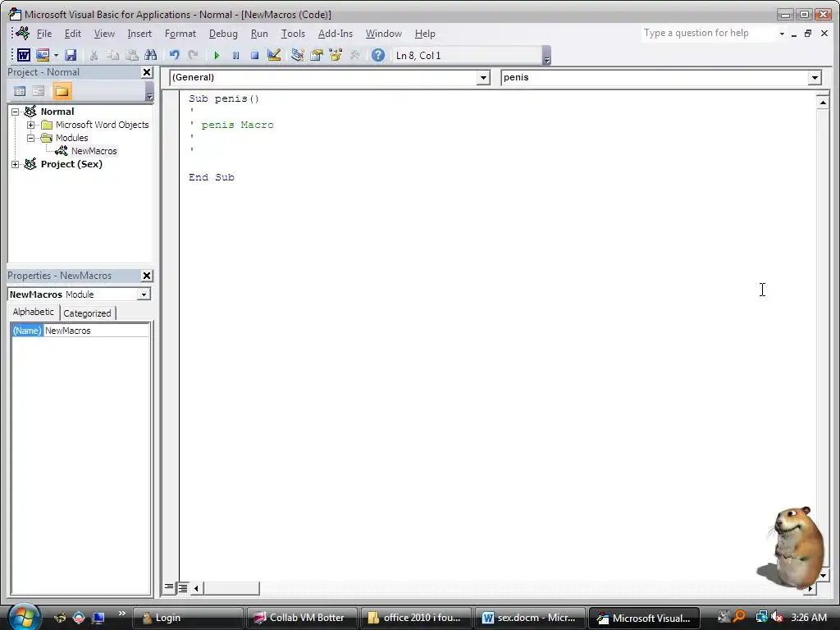The width and height of the screenshot is (840, 630).
Task: Click the Toolbox icon in the toolbar
Action: tap(354, 55)
